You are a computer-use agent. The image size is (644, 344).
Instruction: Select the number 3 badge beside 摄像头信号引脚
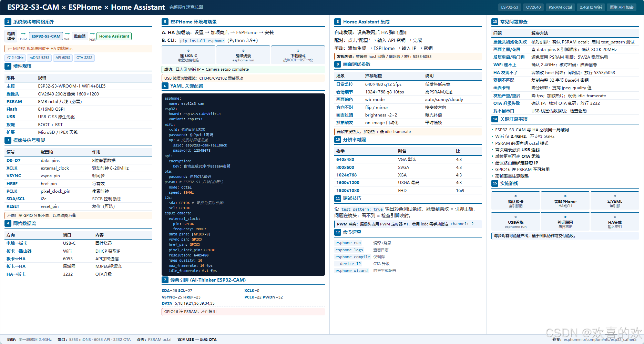pyautogui.click(x=8, y=140)
